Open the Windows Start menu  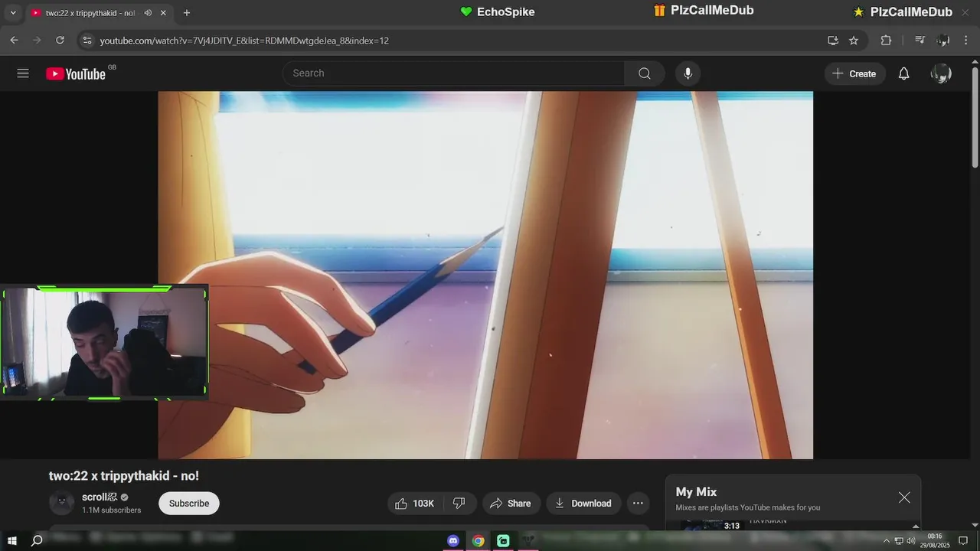tap(12, 541)
